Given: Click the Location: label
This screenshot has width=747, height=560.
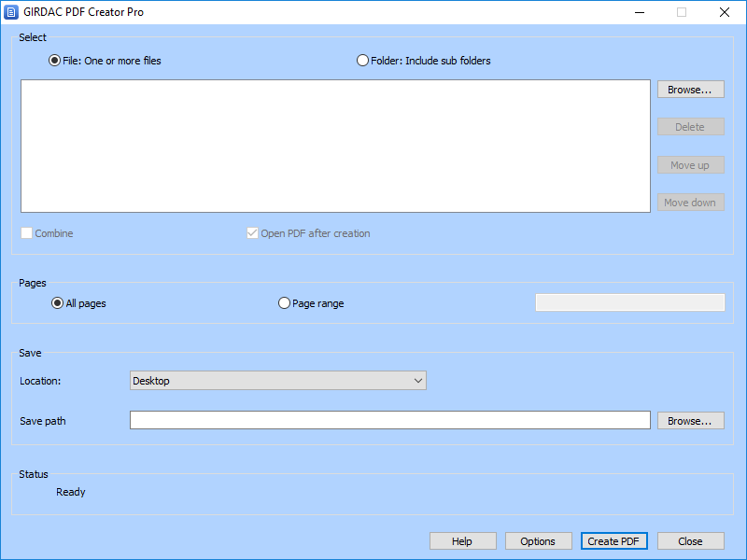Looking at the screenshot, I should pyautogui.click(x=40, y=381).
